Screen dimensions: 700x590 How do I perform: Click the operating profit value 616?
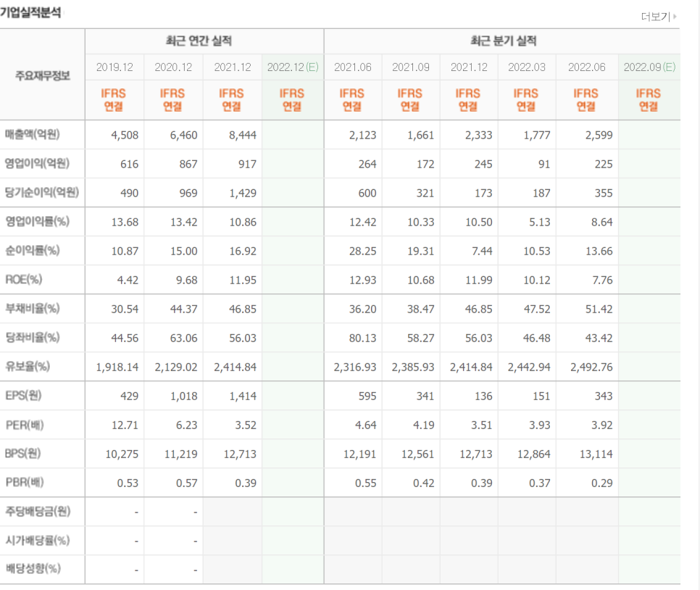click(130, 165)
